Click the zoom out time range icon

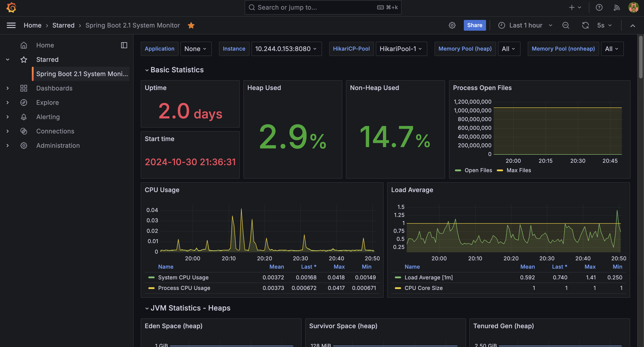click(x=566, y=25)
